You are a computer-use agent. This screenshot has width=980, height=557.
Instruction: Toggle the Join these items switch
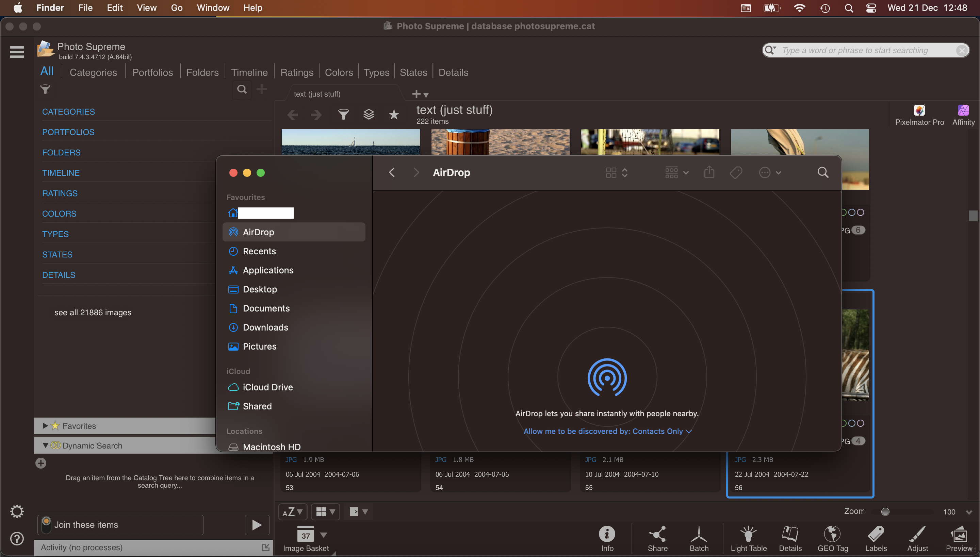(46, 525)
